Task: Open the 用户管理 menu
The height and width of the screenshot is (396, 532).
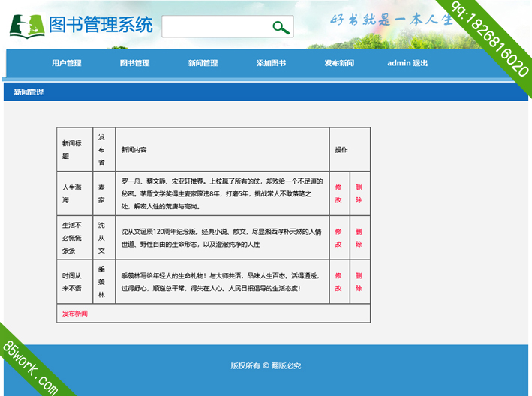Action: [67, 63]
